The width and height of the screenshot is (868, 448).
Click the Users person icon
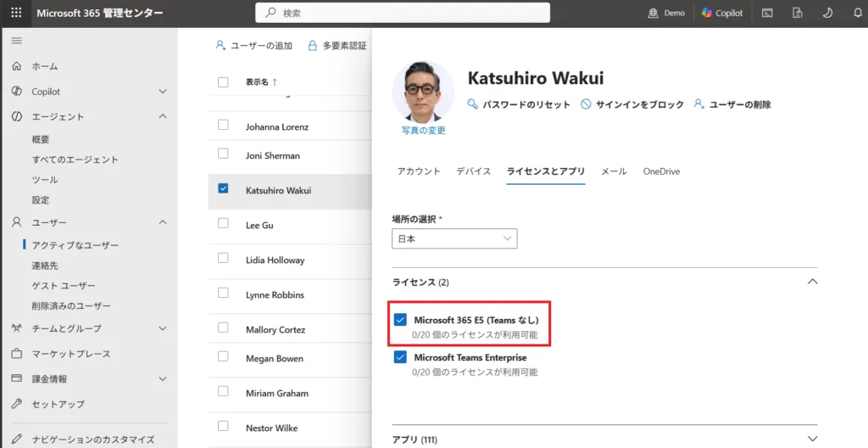pos(16,222)
